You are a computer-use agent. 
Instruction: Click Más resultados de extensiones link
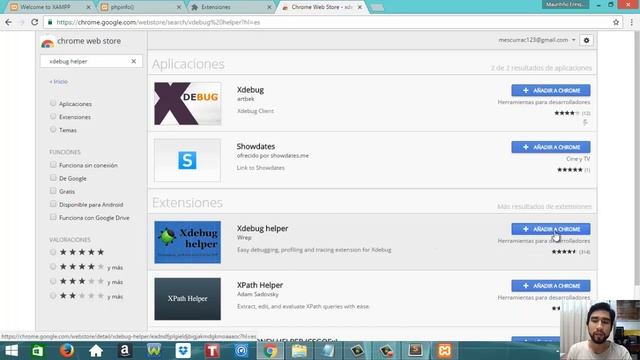(544, 207)
